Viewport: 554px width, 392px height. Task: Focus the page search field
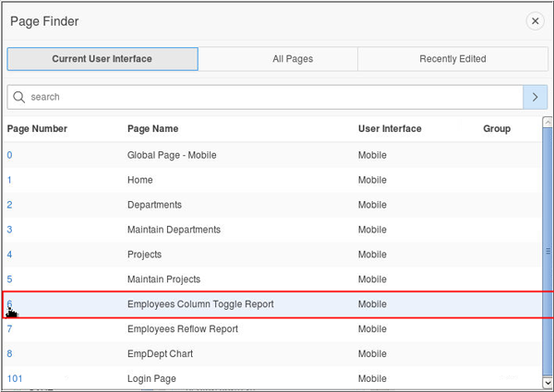point(268,97)
